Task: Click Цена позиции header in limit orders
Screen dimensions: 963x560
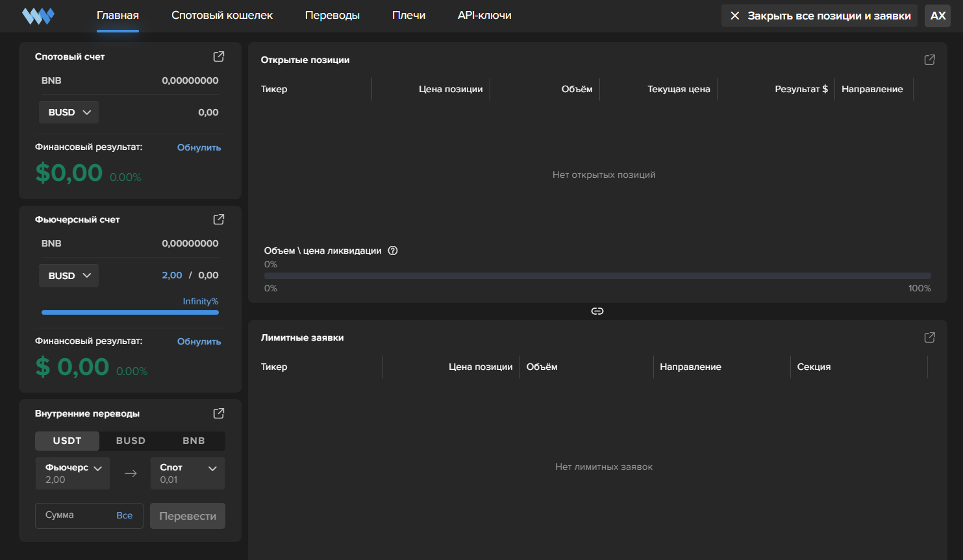Action: tap(481, 367)
